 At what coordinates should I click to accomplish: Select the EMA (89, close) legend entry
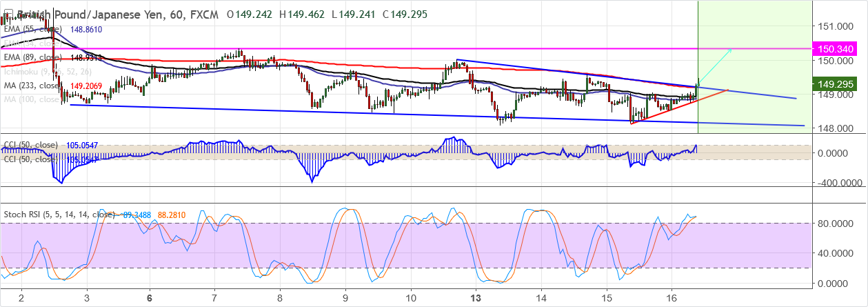point(32,58)
